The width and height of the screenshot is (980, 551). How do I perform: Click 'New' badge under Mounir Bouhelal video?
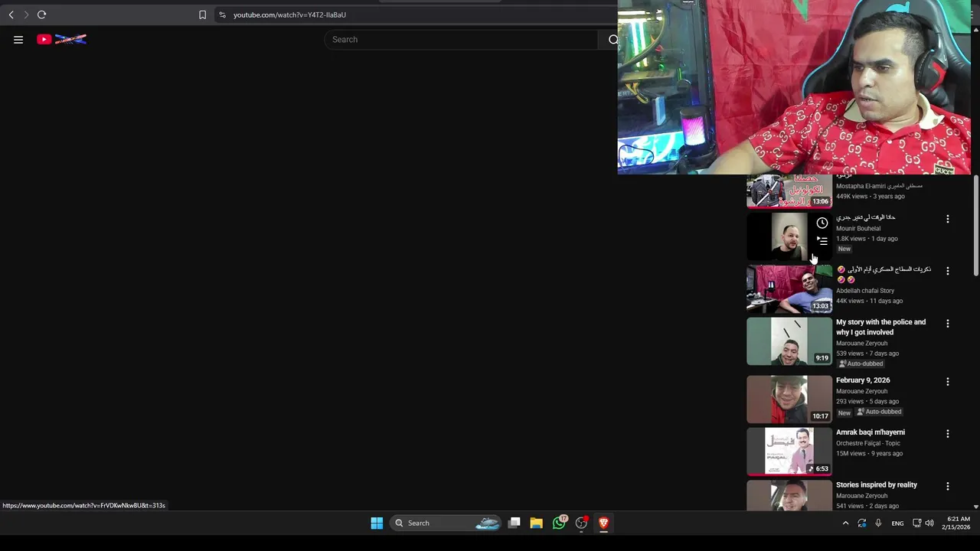[844, 249]
